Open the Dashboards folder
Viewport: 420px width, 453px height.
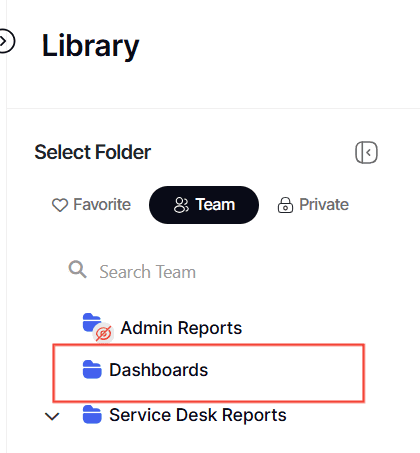coord(209,373)
